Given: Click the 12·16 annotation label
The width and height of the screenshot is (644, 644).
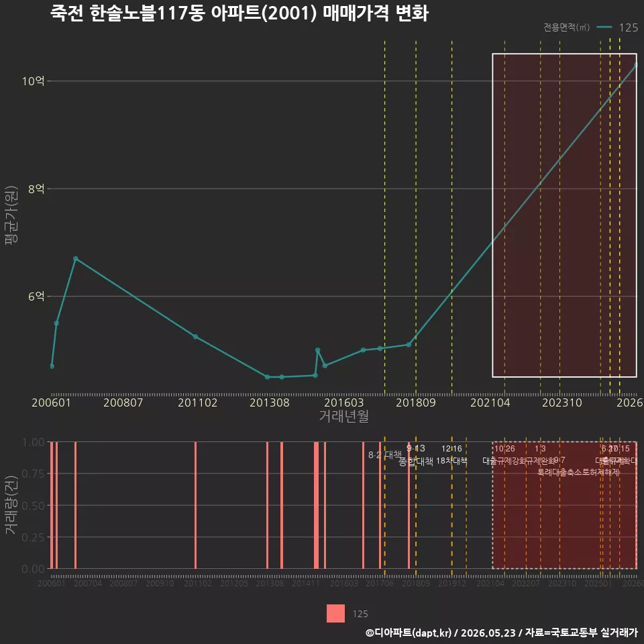Looking at the screenshot, I should (451, 449).
